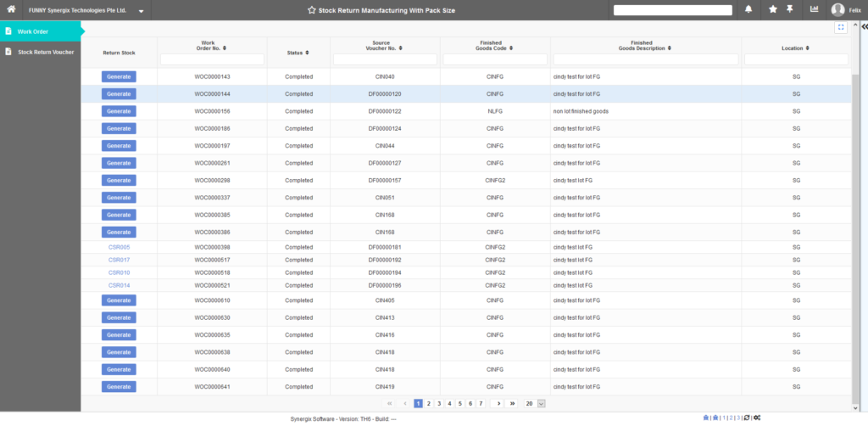Screen dimensions: 868x426
Task: Generate return stock for WOC0000197
Action: (119, 145)
